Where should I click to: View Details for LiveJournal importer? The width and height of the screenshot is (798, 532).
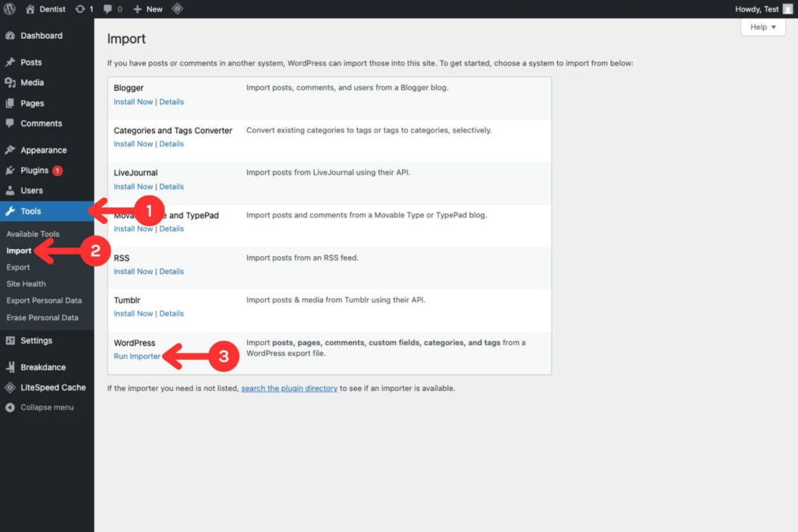(x=171, y=187)
